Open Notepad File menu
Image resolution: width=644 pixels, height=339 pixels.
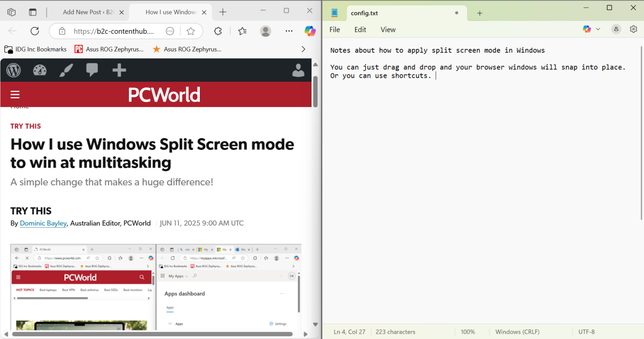coord(335,30)
